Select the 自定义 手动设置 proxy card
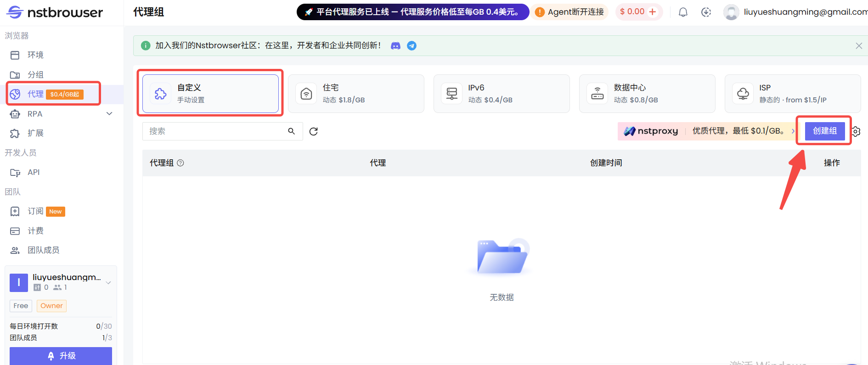Image resolution: width=868 pixels, height=365 pixels. [x=210, y=94]
